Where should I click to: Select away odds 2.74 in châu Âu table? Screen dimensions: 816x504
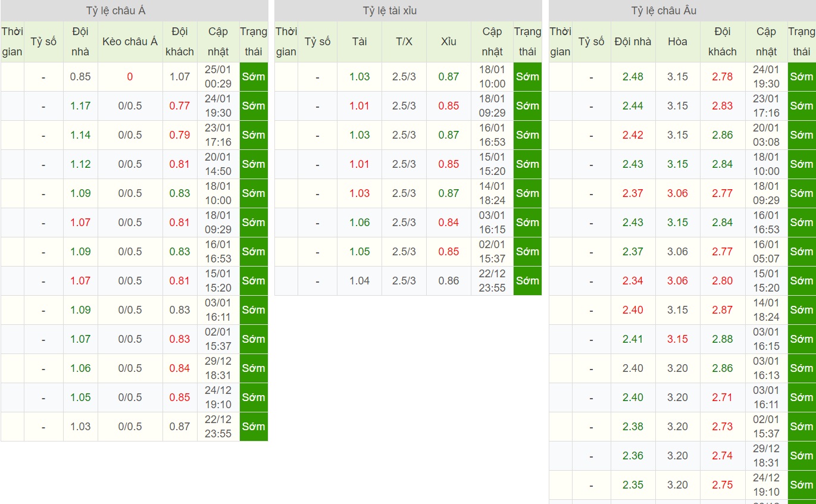pos(723,456)
